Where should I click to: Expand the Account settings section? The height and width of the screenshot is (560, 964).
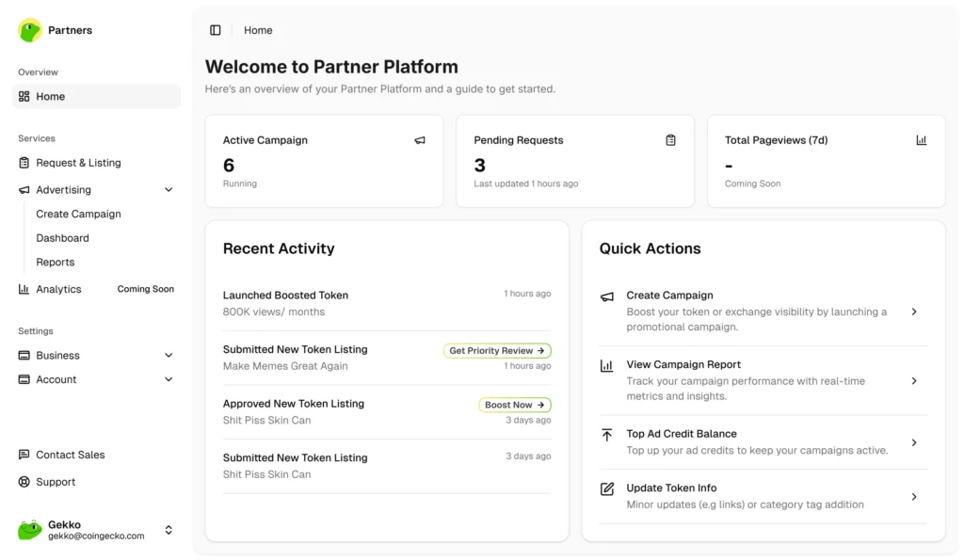[x=169, y=379]
